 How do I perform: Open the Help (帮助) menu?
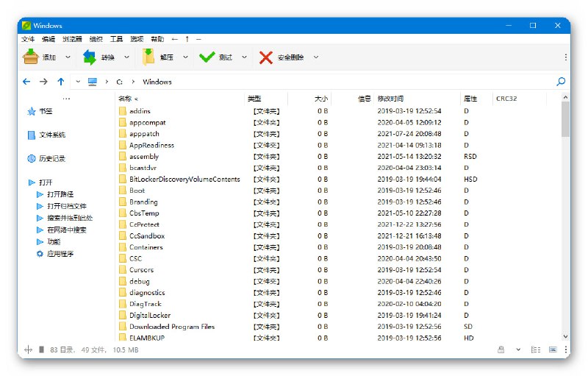(157, 39)
